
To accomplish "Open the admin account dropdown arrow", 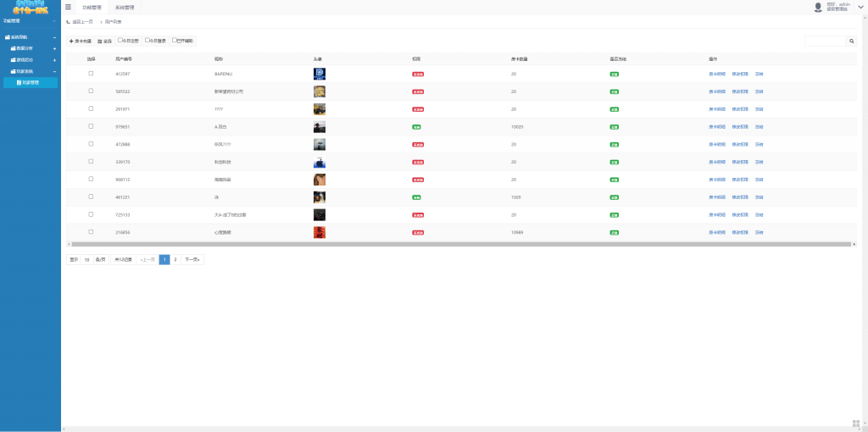I will (860, 7).
